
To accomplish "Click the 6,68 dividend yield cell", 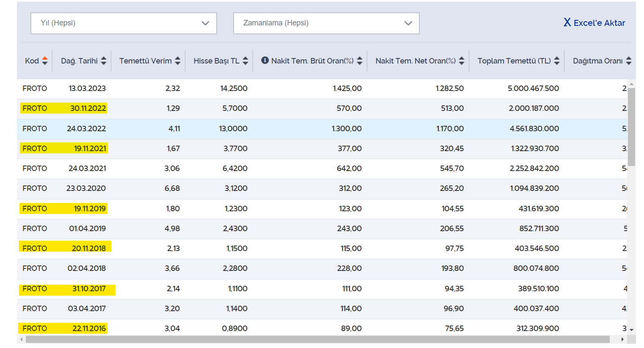I will pyautogui.click(x=172, y=188).
